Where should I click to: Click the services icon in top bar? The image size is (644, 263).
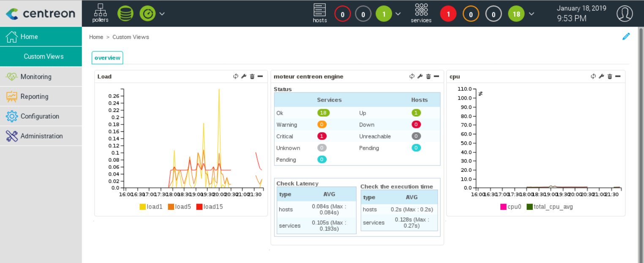point(421,13)
